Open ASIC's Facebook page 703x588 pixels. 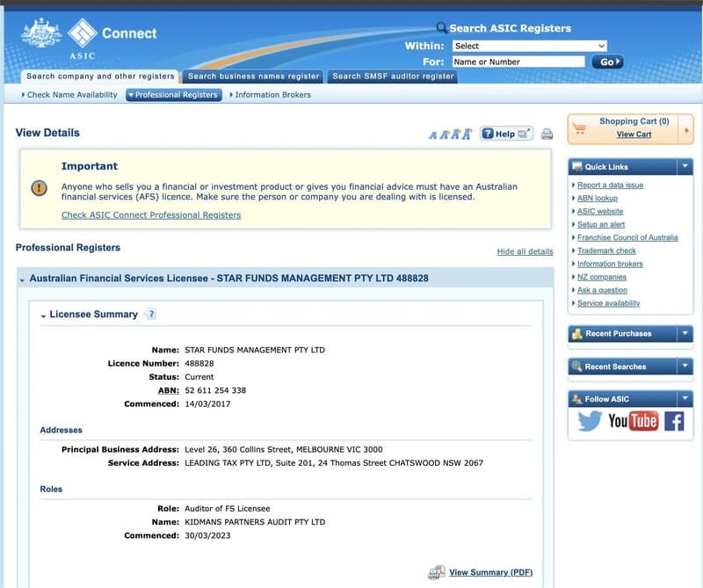point(674,421)
